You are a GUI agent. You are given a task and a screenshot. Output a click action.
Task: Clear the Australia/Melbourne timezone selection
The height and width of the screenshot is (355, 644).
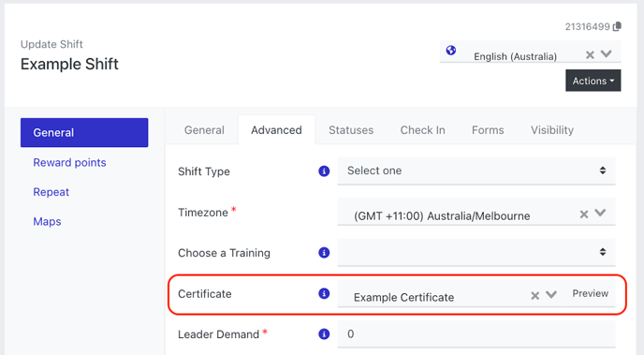(584, 214)
